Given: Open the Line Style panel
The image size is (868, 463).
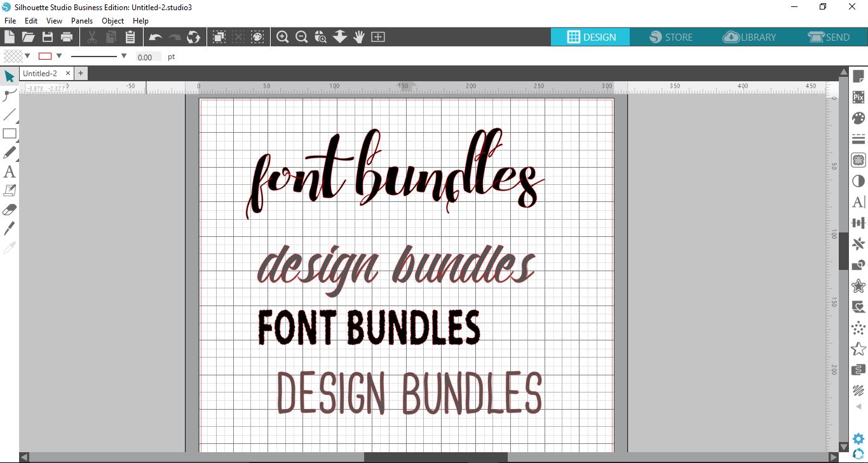Looking at the screenshot, I should coord(858,139).
